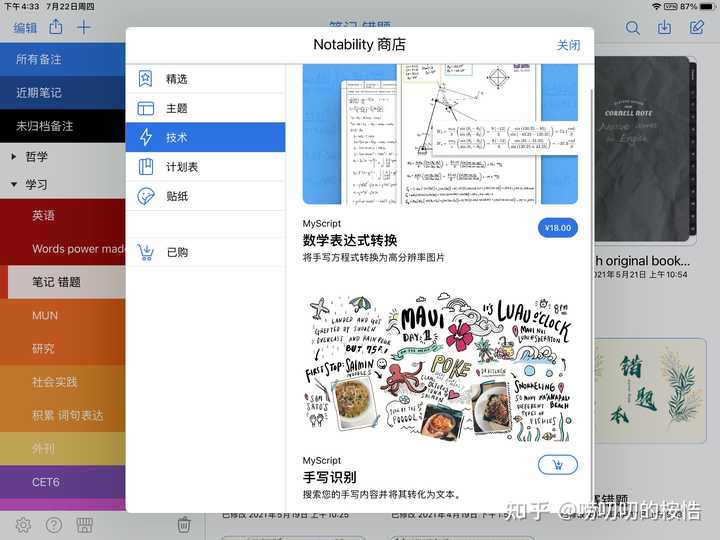Open the 错题本 note thumbnail
This screenshot has width=720, height=540.
651,391
